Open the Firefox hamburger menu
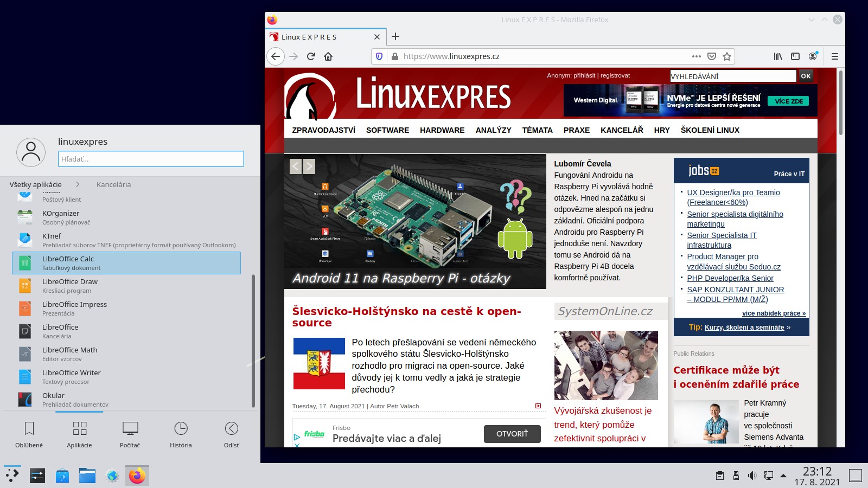Viewport: 868px width, 488px height. [835, 56]
